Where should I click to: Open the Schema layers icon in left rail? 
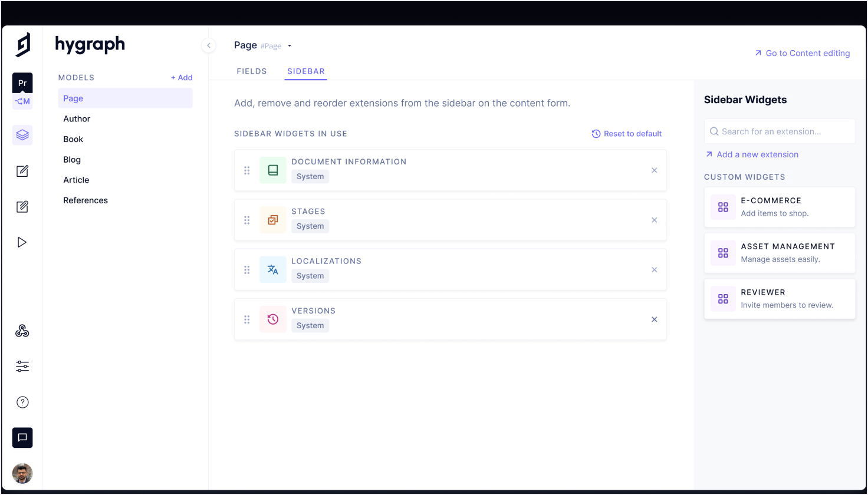[x=22, y=135]
